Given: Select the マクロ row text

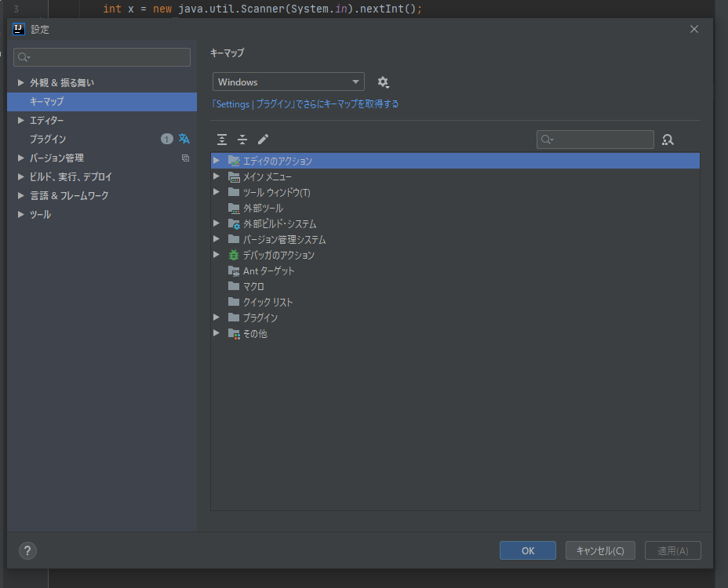Looking at the screenshot, I should pyautogui.click(x=253, y=286).
